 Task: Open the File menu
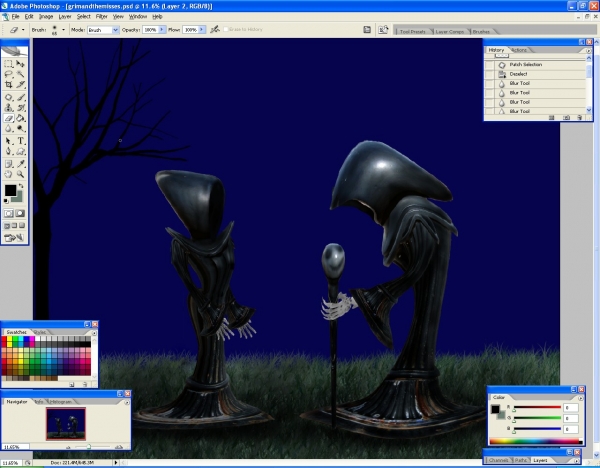[15, 16]
